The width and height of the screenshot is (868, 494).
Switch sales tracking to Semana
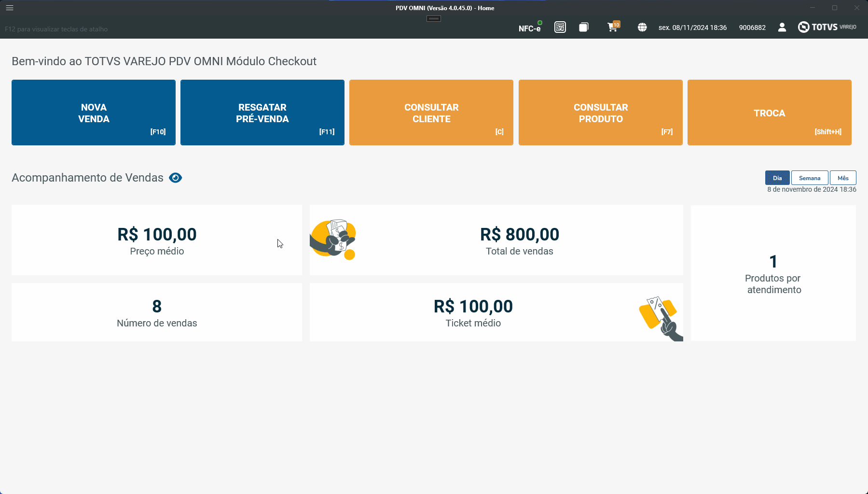[x=810, y=178]
